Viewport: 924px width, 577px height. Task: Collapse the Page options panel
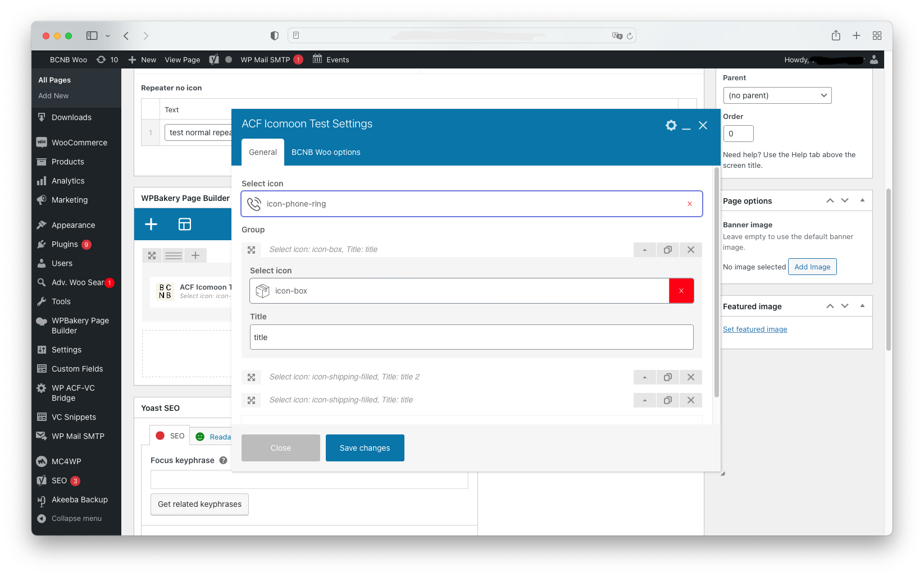[x=862, y=200]
